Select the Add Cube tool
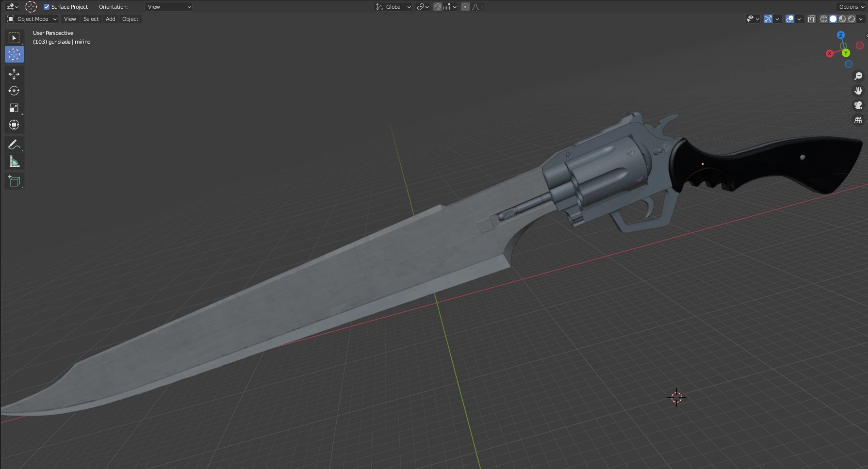868x469 pixels. tap(14, 181)
